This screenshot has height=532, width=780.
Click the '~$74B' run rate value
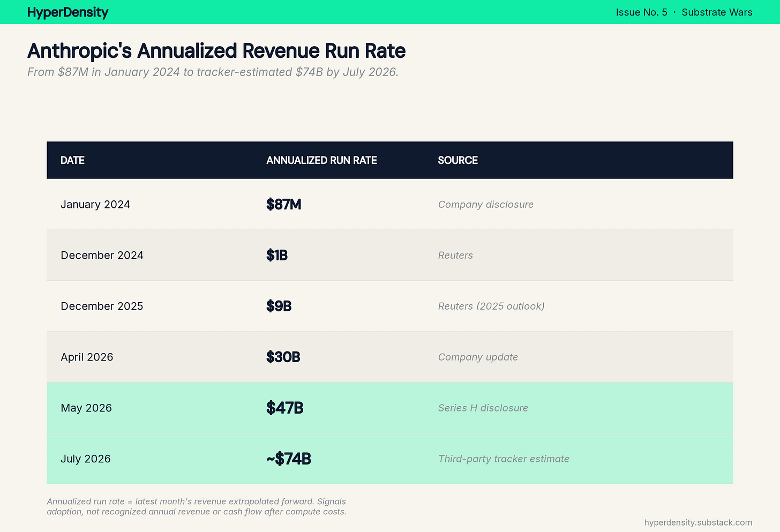(x=289, y=459)
